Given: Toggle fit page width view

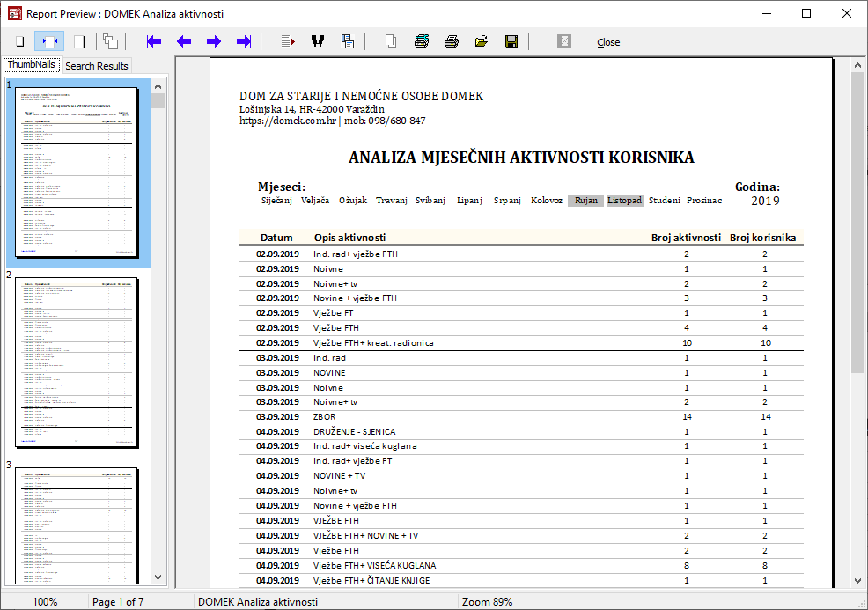Looking at the screenshot, I should pyautogui.click(x=49, y=41).
